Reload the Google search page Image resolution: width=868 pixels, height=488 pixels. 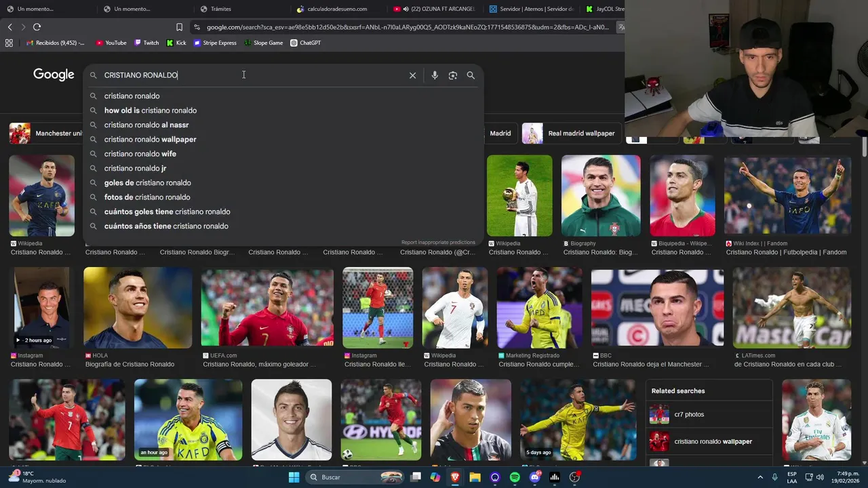tap(37, 27)
